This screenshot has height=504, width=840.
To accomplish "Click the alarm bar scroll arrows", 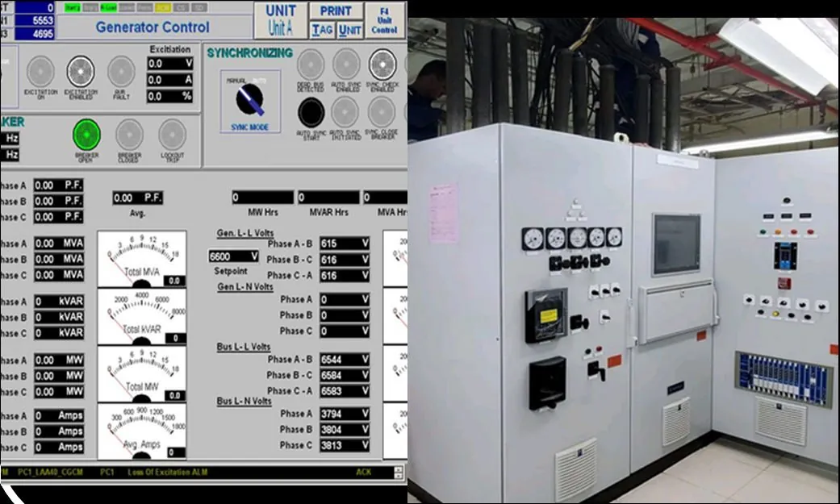I will click(398, 473).
